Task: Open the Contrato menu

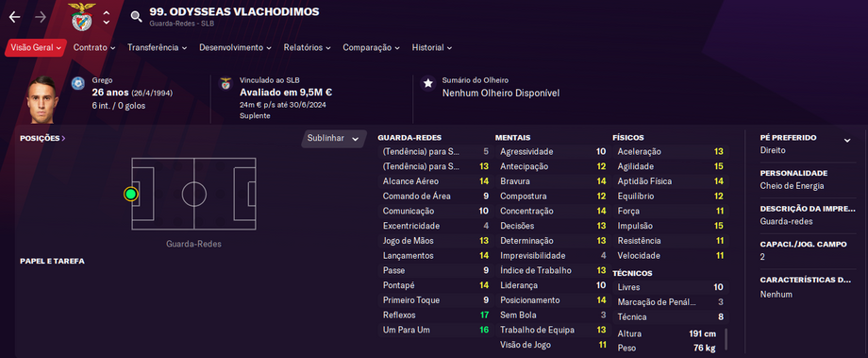Action: pos(94,47)
